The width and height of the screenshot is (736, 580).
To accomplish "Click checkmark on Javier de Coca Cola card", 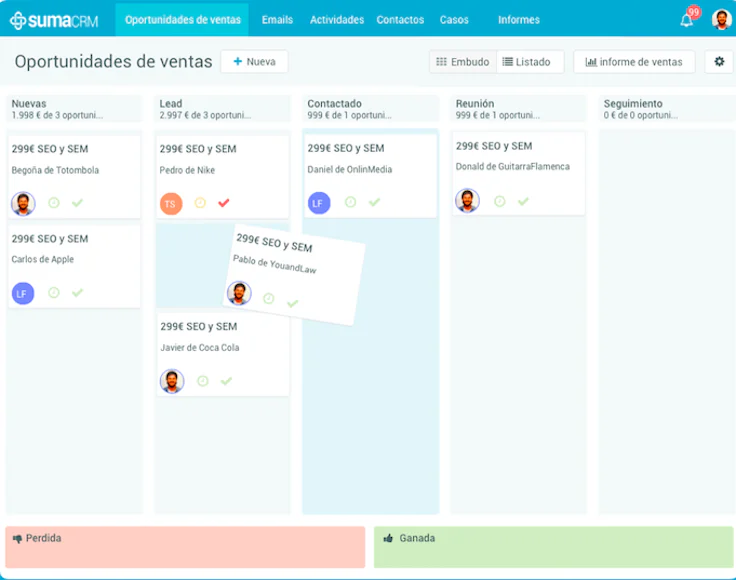I will [226, 381].
